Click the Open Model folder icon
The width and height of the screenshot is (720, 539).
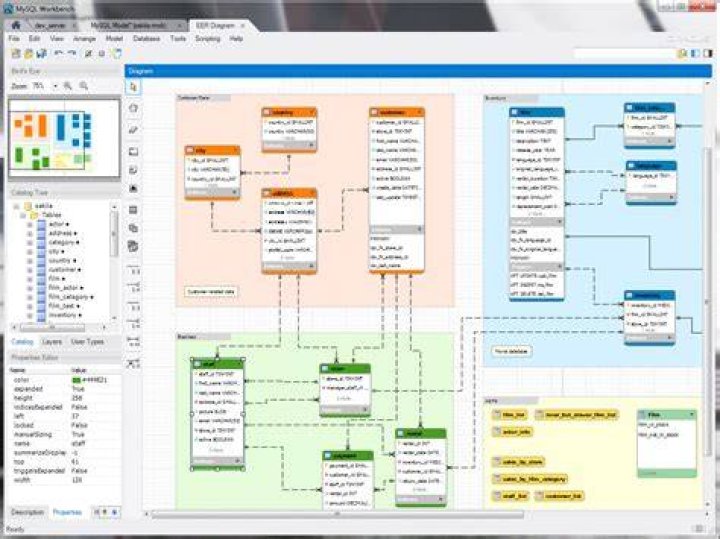tap(28, 54)
